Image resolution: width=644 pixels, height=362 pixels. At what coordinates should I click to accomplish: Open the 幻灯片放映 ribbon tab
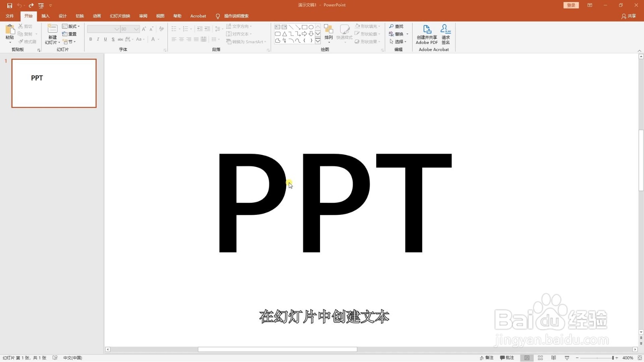point(120,16)
